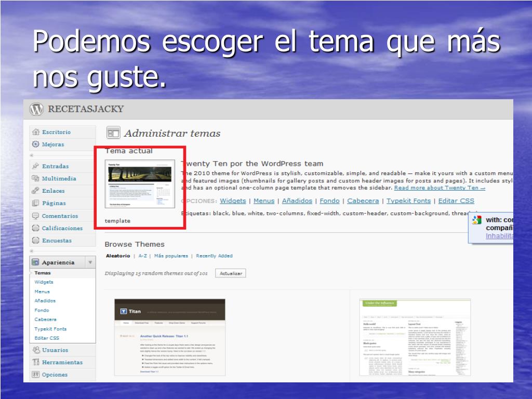Click the Google icon in the popup

pos(477,220)
